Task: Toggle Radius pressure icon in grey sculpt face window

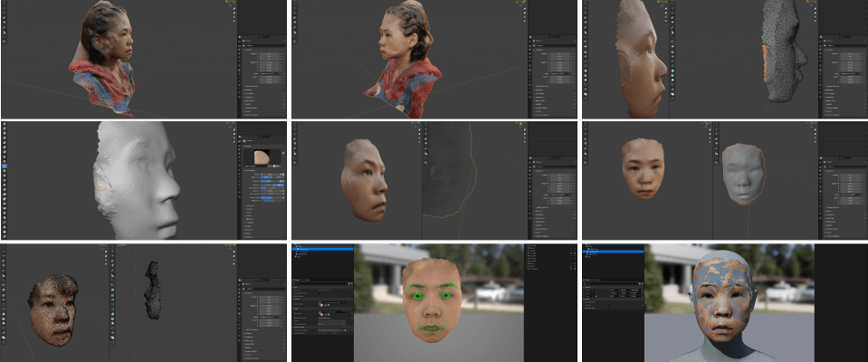Action: (x=281, y=175)
